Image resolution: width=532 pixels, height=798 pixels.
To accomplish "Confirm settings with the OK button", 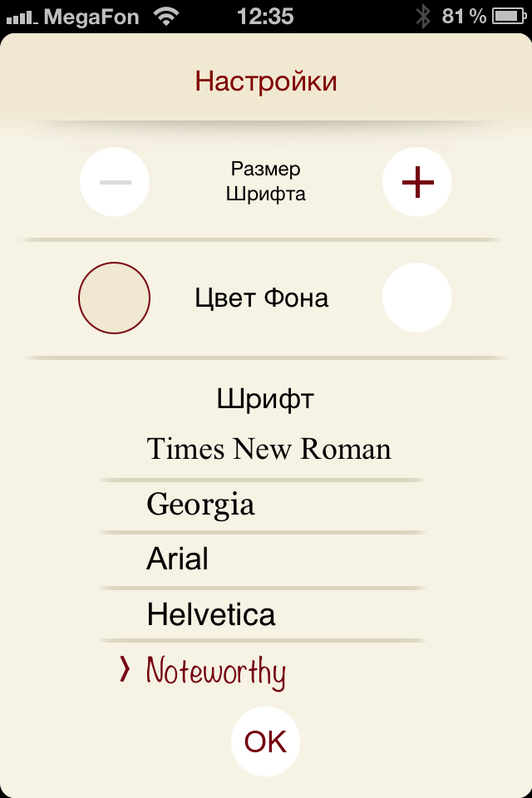I will pos(265,741).
